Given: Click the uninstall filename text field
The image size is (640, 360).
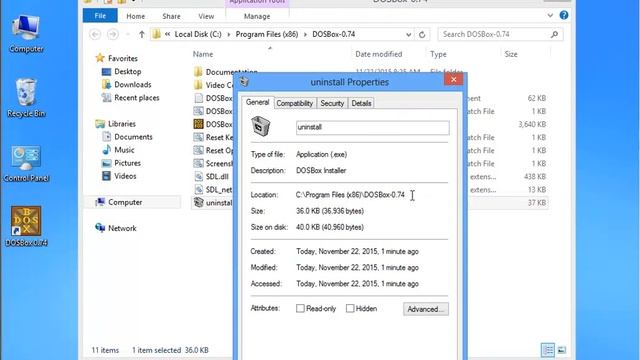Looking at the screenshot, I should (x=373, y=127).
